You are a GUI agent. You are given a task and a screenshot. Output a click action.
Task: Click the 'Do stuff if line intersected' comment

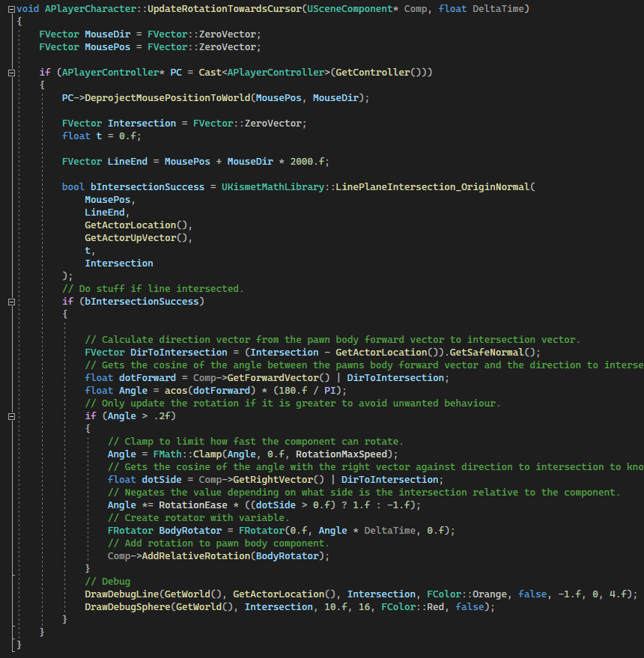[153, 288]
